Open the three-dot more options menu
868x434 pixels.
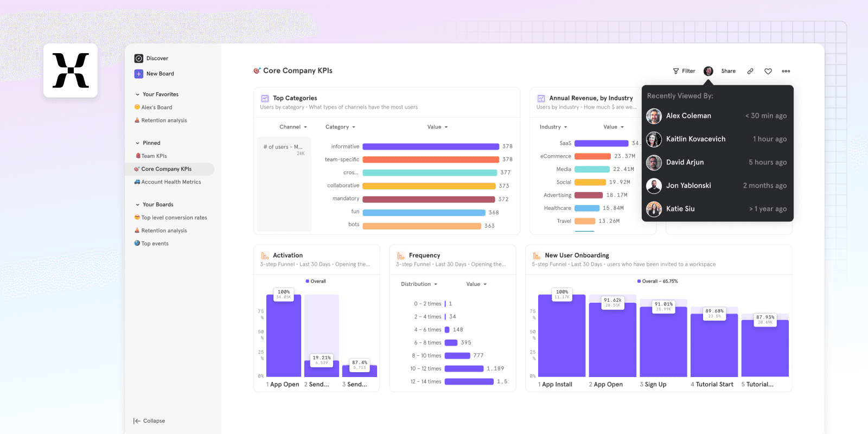pyautogui.click(x=786, y=71)
